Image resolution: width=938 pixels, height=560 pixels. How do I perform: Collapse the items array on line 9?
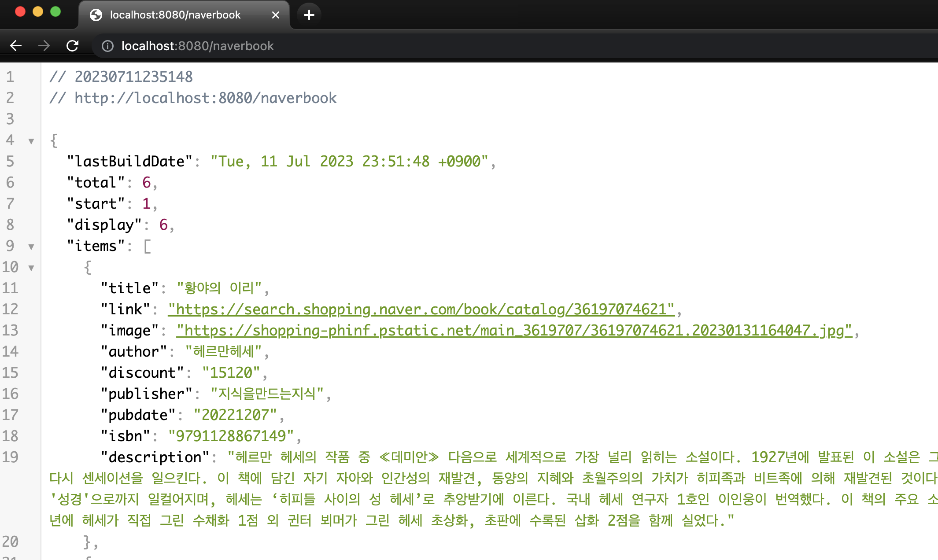tap(31, 247)
